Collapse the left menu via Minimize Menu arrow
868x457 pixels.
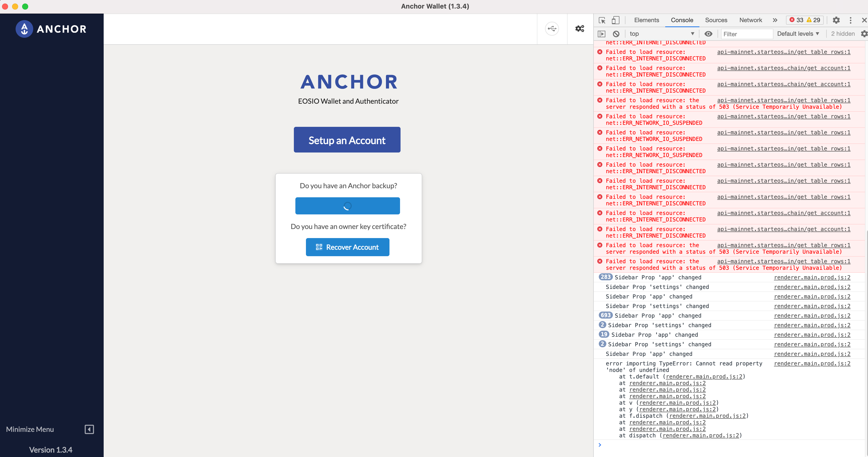pyautogui.click(x=89, y=429)
